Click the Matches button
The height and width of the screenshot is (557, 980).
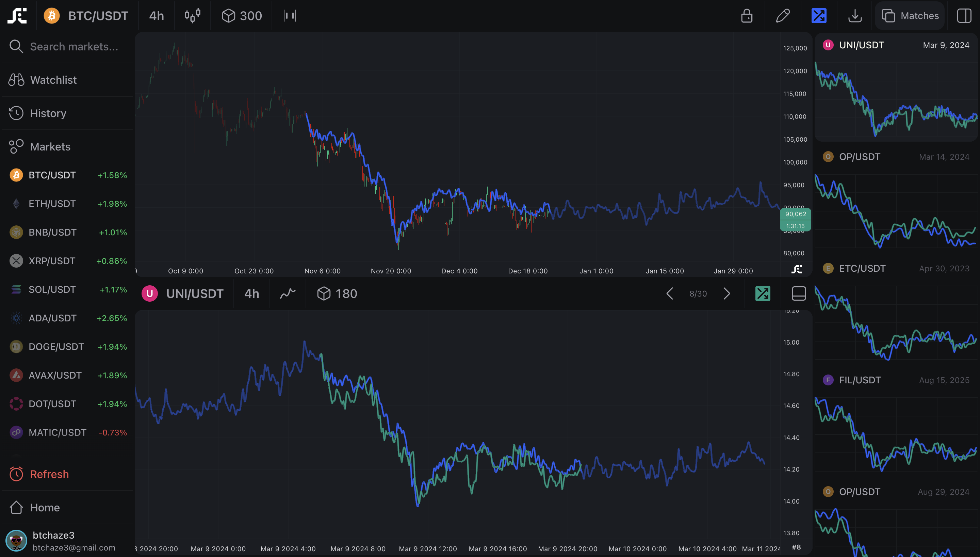[910, 16]
